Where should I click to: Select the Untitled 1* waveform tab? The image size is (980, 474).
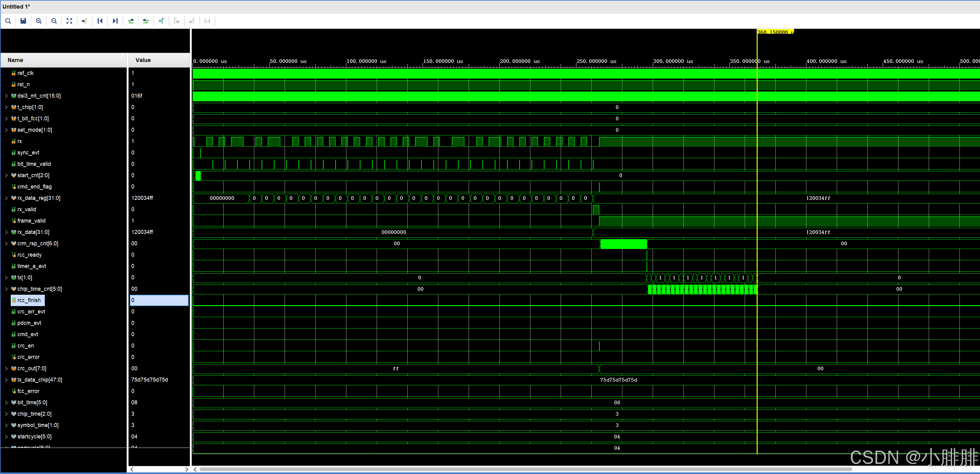pos(16,6)
